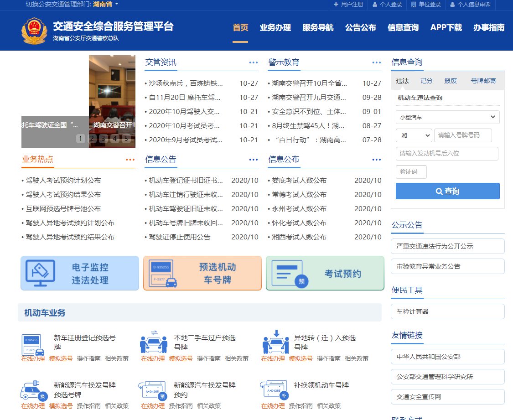Expand the 湖南省 department switch dropdown
The image size is (513, 420).
click(106, 5)
